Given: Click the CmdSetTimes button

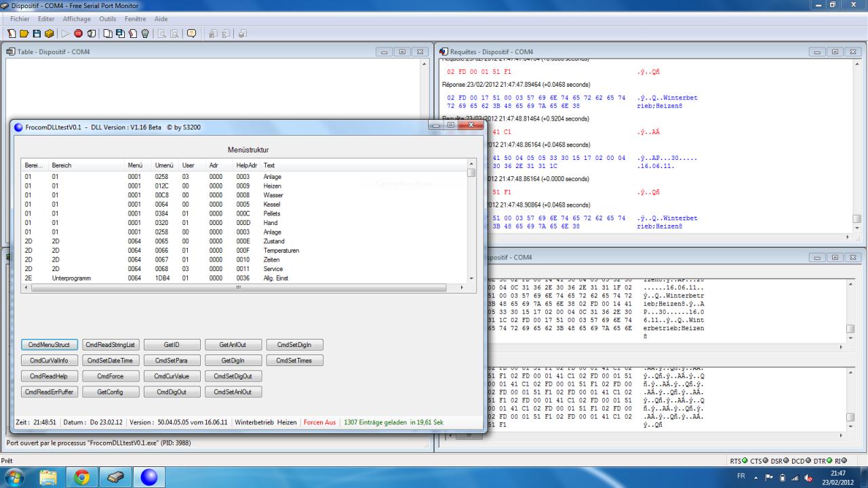Looking at the screenshot, I should 294,361.
